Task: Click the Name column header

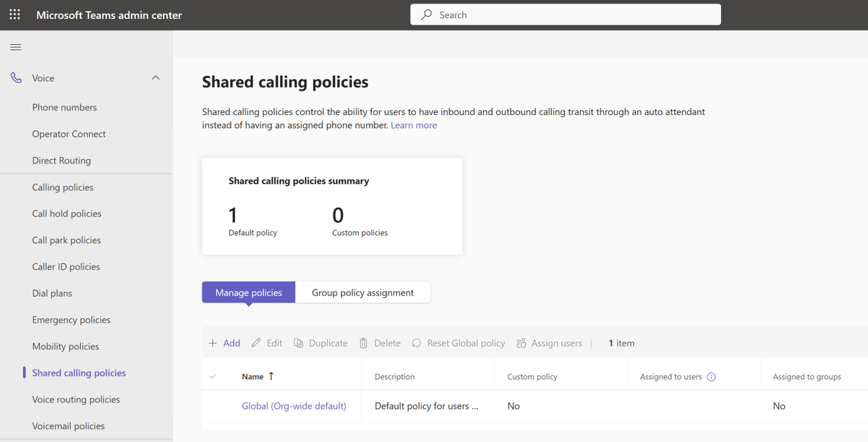Action: (252, 377)
